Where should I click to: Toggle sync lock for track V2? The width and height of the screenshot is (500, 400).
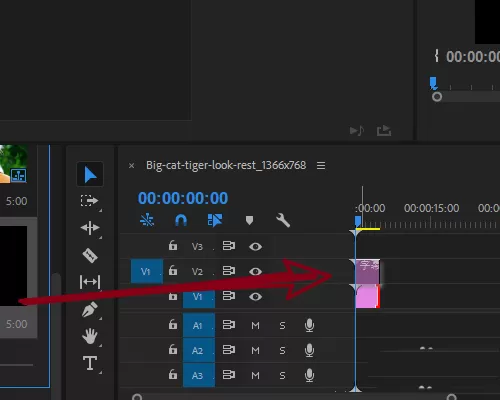pyautogui.click(x=229, y=271)
